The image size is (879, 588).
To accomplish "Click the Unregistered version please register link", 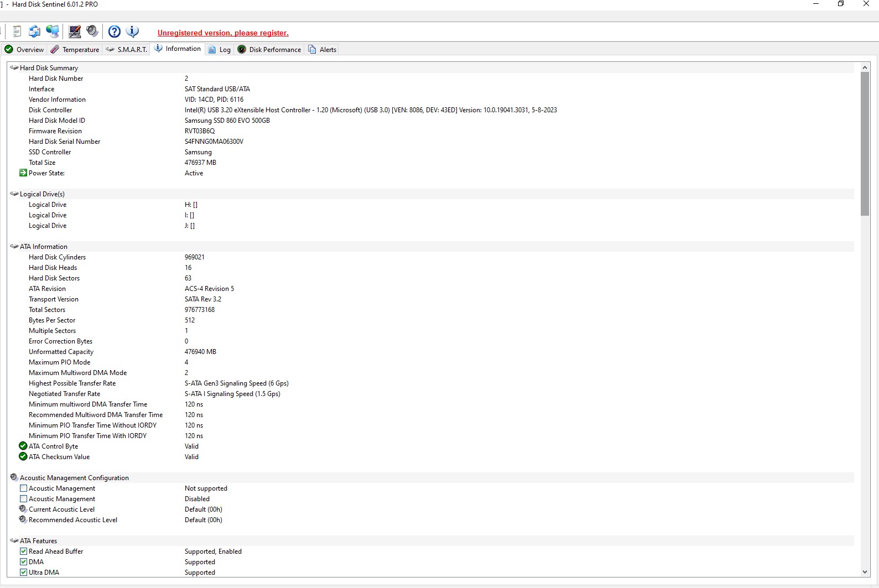I will (x=223, y=33).
